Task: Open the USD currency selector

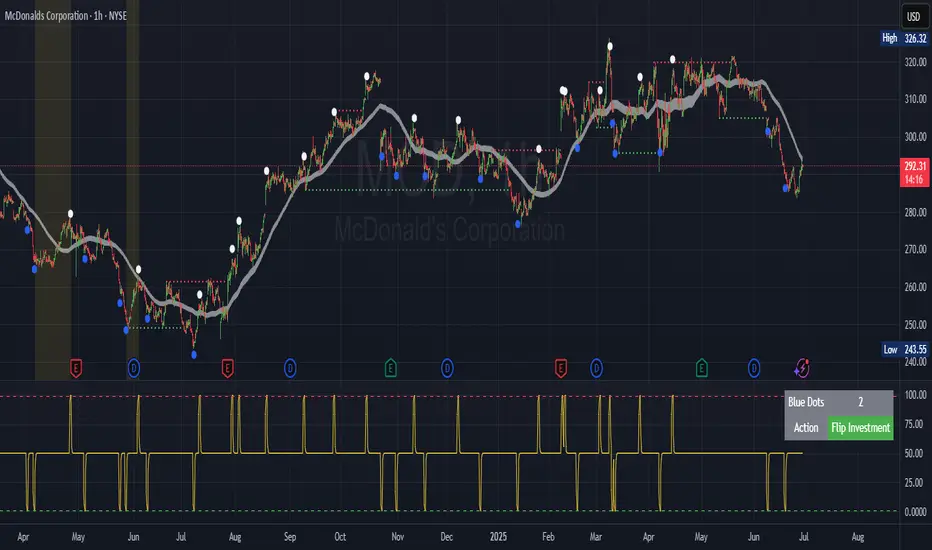Action: [914, 17]
